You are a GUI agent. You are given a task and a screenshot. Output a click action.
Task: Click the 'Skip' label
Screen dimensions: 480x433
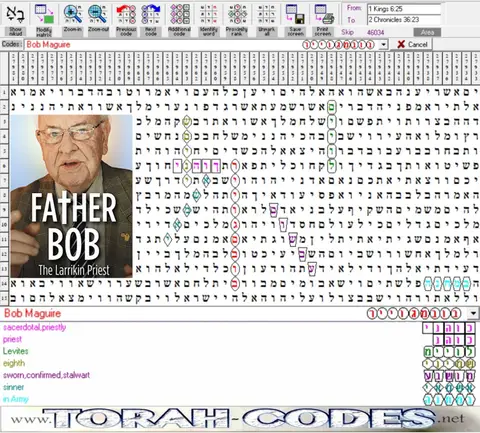(347, 32)
